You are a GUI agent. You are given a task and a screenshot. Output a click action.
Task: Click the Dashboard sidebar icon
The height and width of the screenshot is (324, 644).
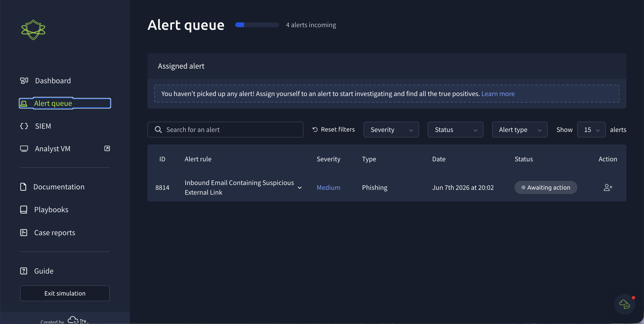[x=24, y=81]
